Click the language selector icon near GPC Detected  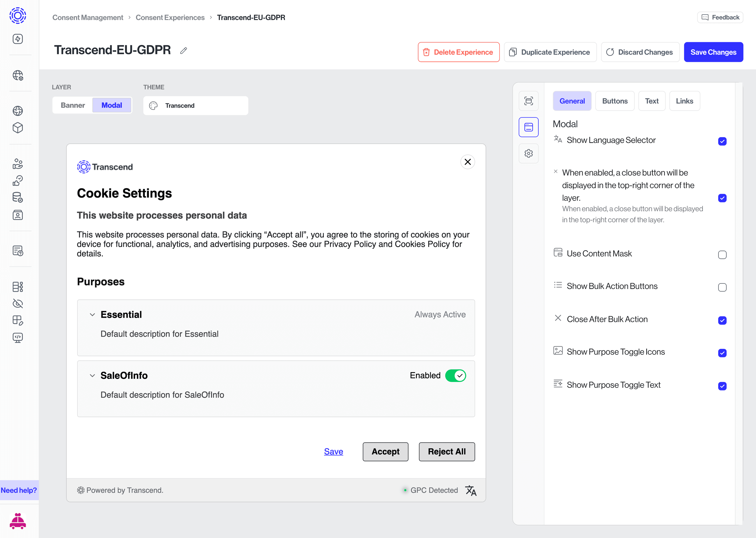click(471, 490)
